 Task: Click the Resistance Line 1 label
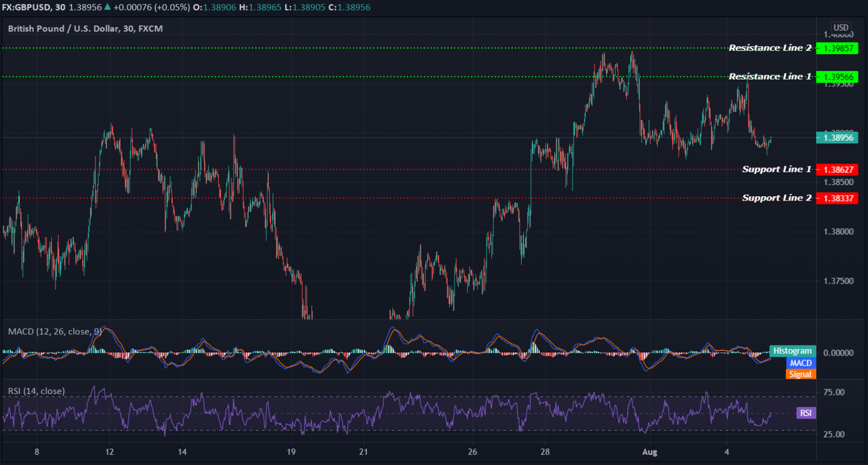(770, 77)
